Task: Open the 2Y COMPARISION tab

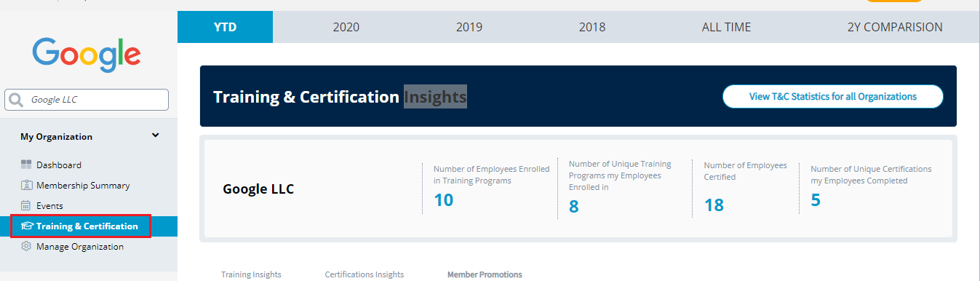Action: 895,28
